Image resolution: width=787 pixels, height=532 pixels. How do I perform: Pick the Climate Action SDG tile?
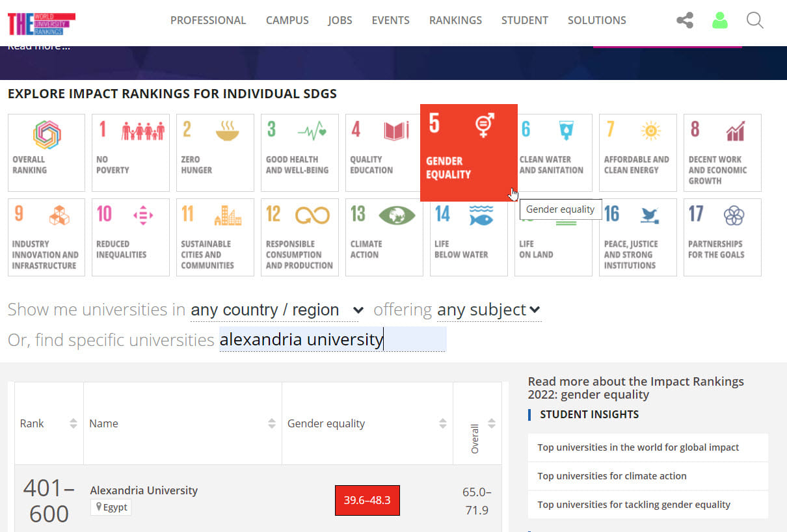(x=384, y=237)
